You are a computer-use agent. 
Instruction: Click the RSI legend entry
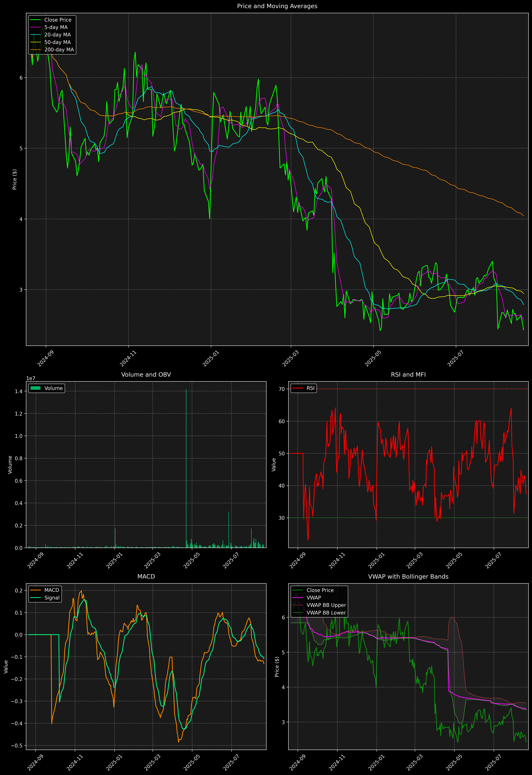coord(310,388)
